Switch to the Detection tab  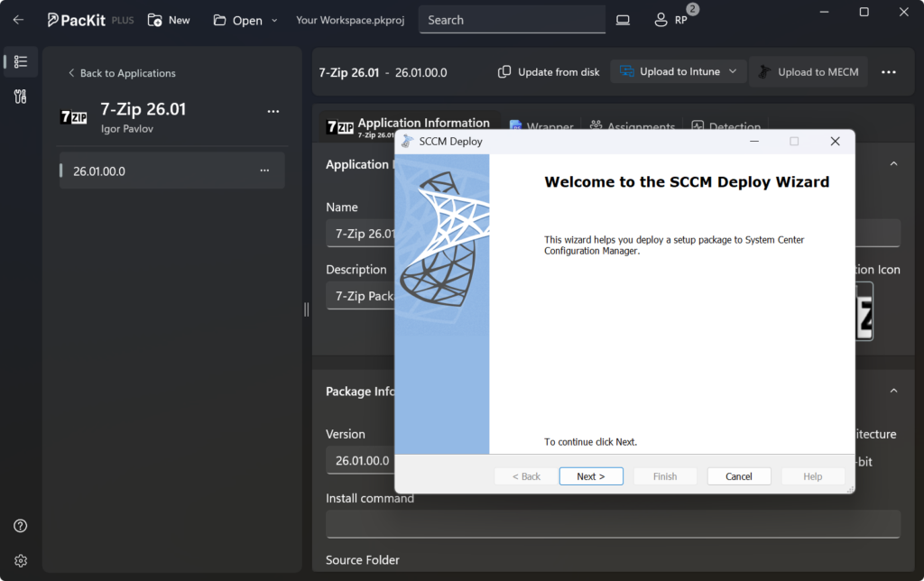726,126
